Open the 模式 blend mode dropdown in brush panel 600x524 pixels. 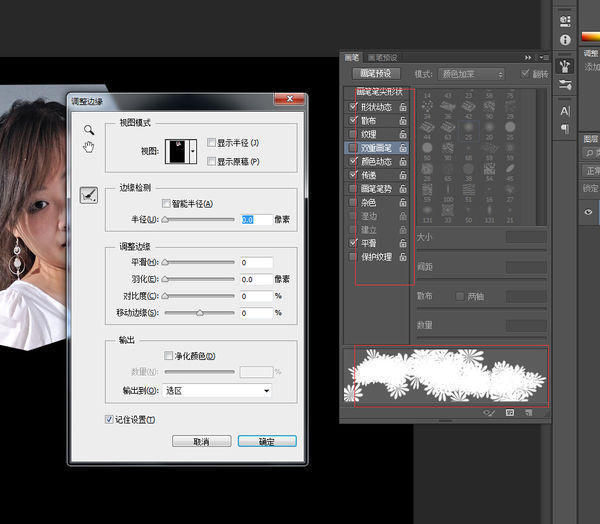tap(473, 74)
